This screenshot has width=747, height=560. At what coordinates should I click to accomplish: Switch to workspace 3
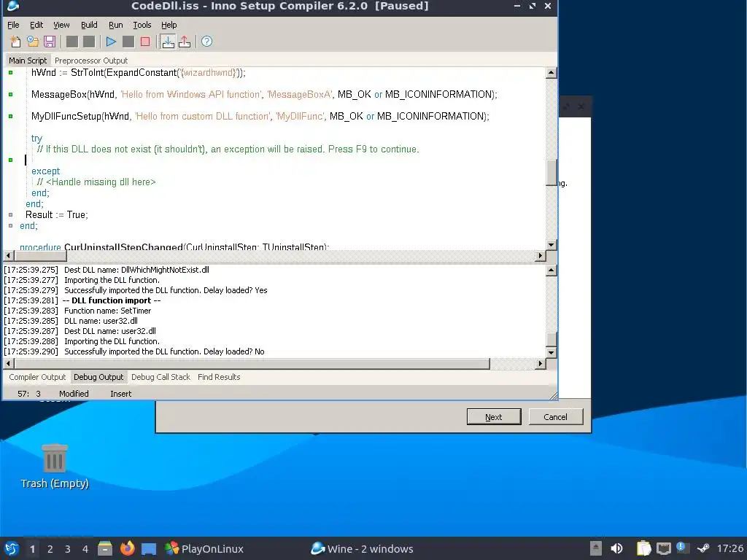point(68,549)
